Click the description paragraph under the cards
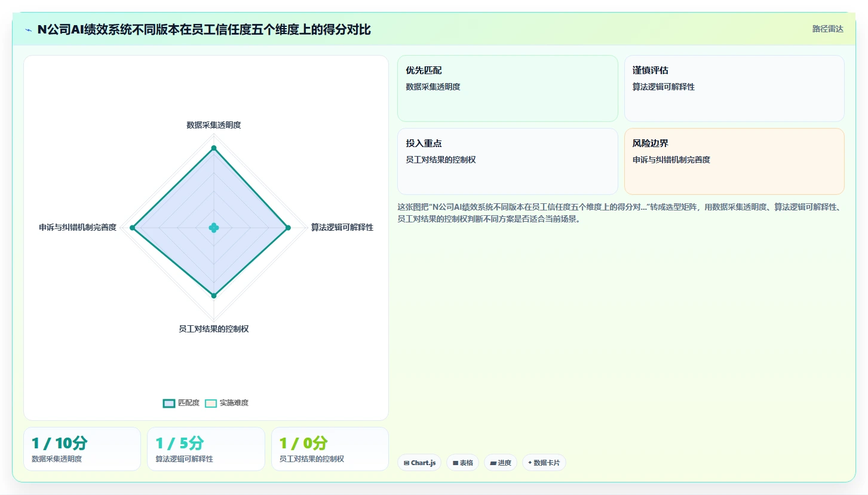This screenshot has height=495, width=868. pos(621,213)
